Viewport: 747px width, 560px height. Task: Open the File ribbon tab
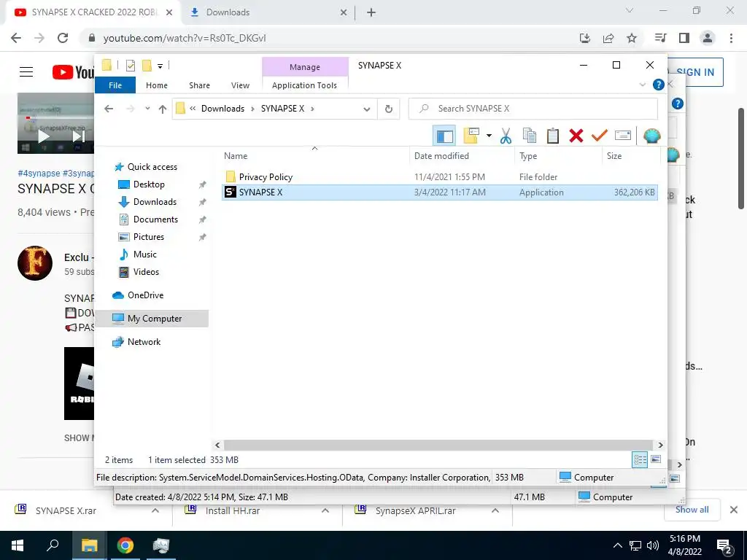tap(115, 85)
